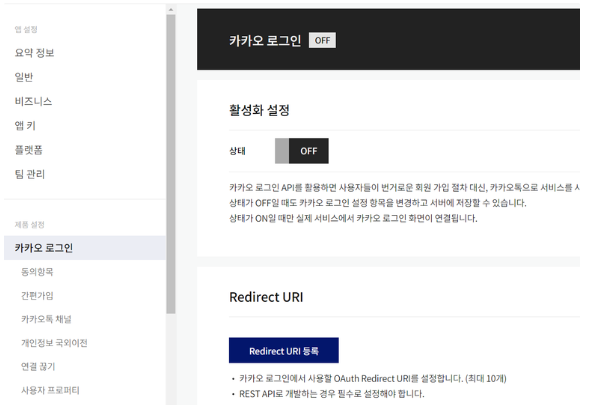Click the text starting with 상태가 OFF일 때도

pos(378,203)
